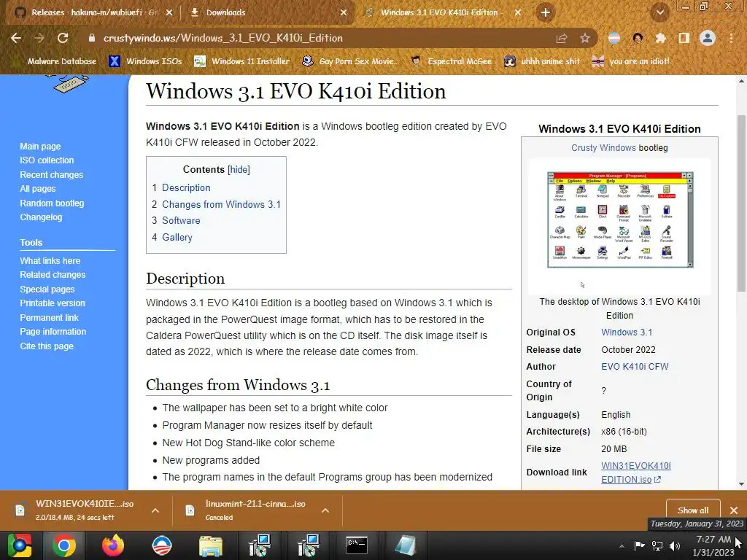Expand options for linuxmint-21.1 iso download

pyautogui.click(x=325, y=510)
